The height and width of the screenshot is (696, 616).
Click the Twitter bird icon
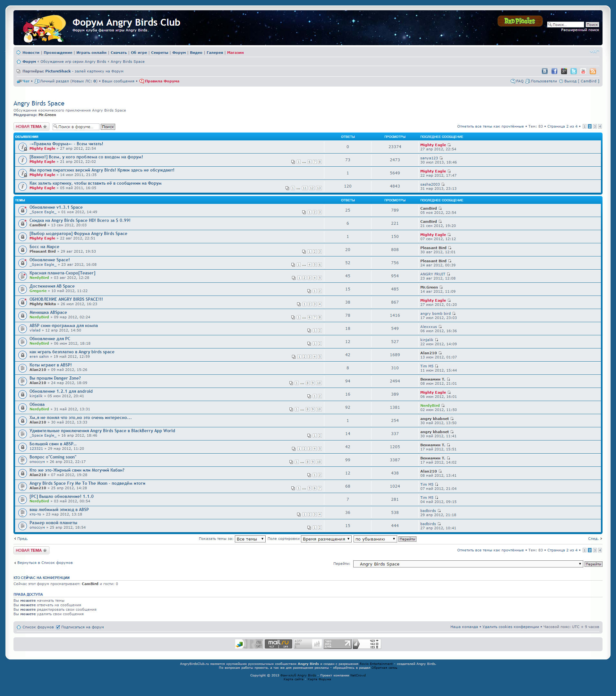point(573,71)
